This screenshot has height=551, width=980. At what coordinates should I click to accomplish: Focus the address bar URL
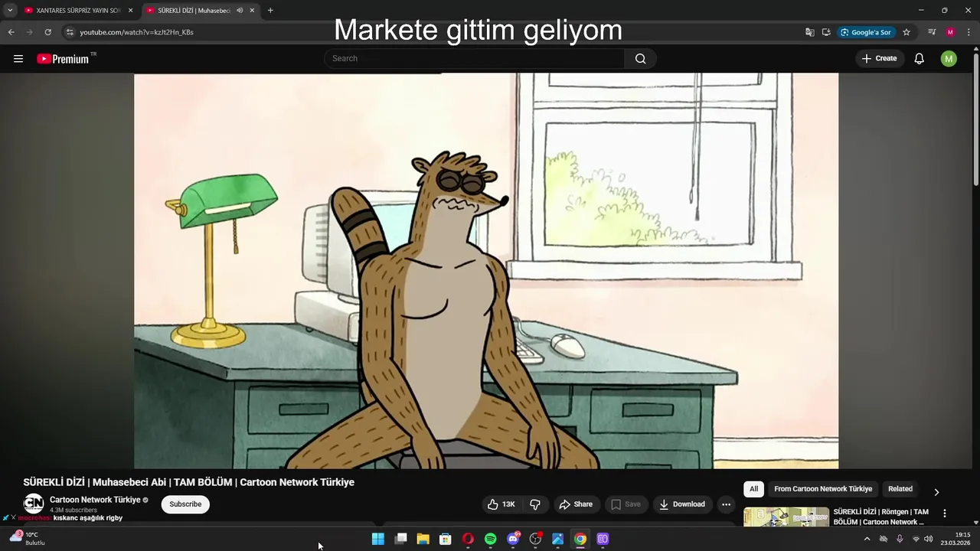(x=136, y=32)
